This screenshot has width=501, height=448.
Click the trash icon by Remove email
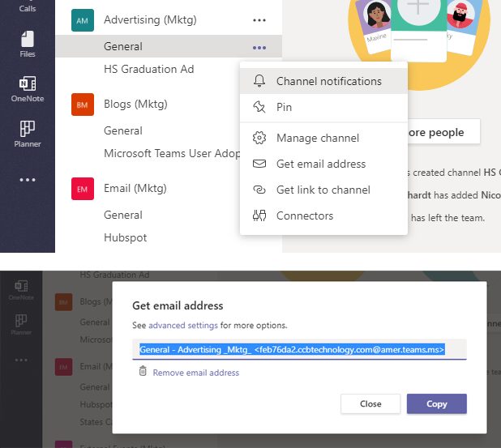143,371
